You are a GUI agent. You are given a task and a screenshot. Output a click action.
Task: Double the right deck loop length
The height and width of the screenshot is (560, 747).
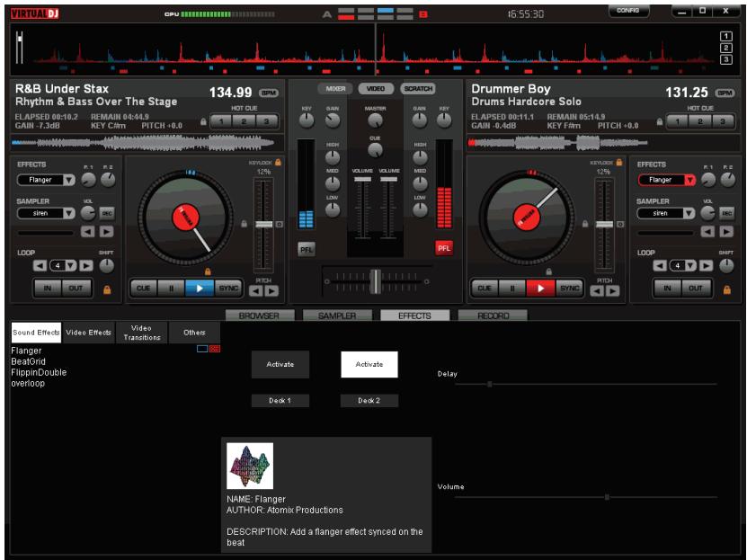706,266
